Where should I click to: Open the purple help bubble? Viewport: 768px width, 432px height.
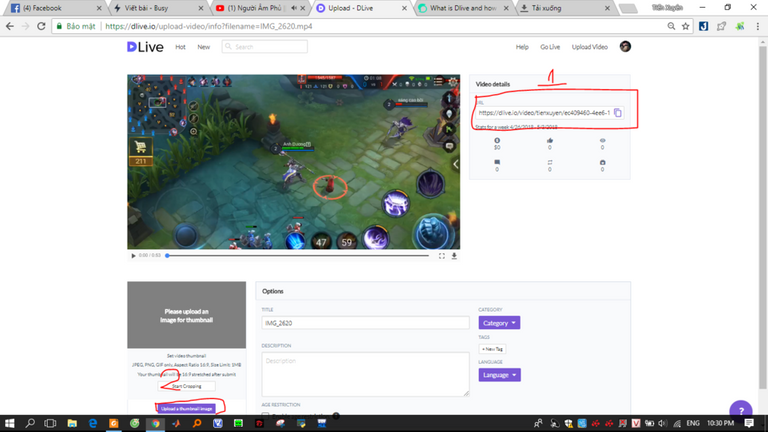(x=741, y=409)
